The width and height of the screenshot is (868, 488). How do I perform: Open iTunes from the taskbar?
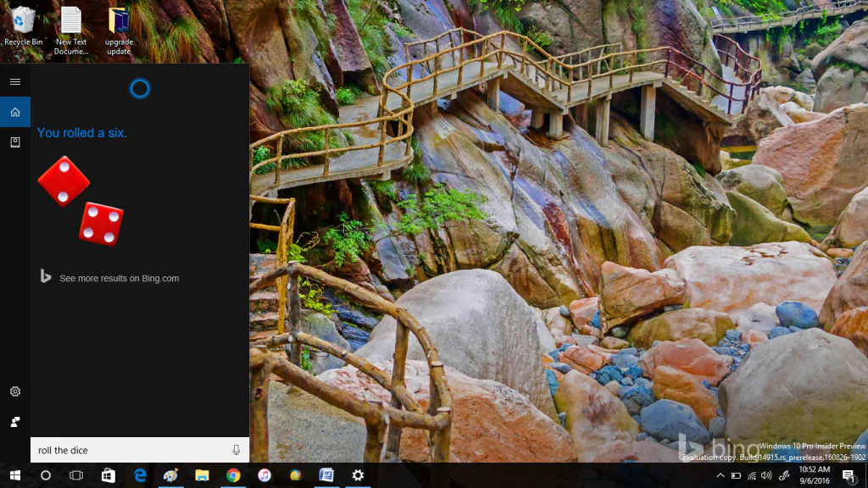tap(264, 475)
